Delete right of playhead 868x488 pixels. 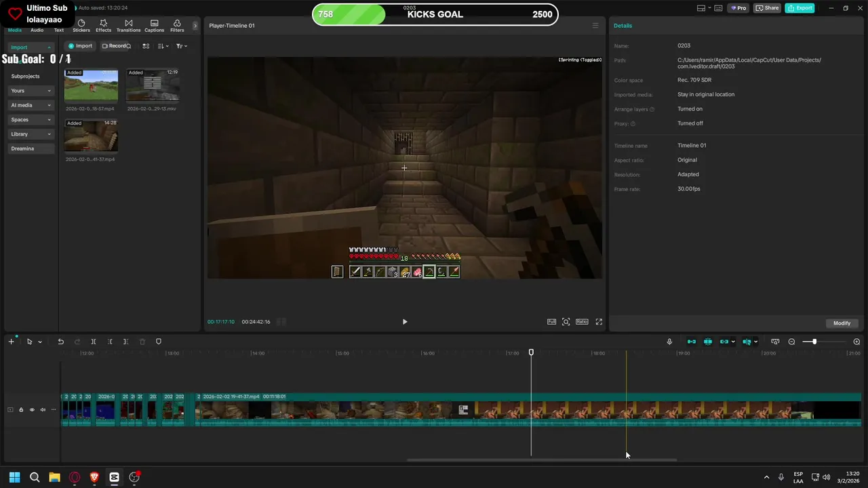pyautogui.click(x=125, y=342)
